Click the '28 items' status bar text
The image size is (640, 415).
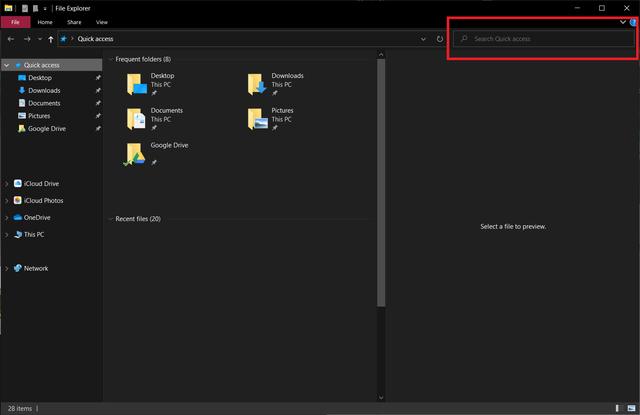coord(20,408)
